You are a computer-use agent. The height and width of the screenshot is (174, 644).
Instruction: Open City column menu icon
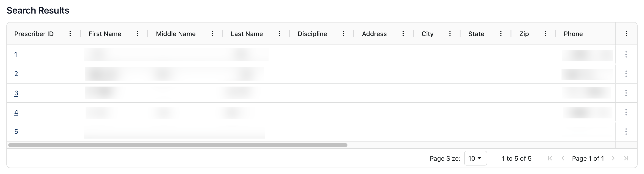[450, 34]
